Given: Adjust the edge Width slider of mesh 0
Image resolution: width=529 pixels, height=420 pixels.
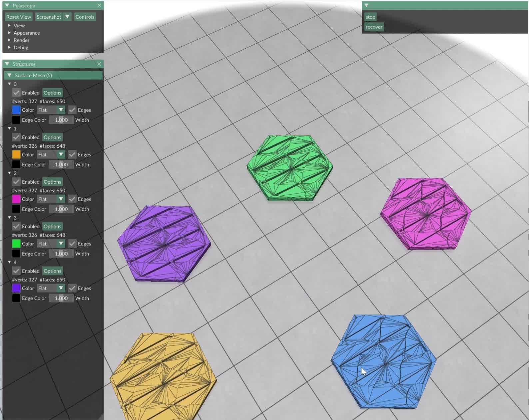Looking at the screenshot, I should pos(61,120).
